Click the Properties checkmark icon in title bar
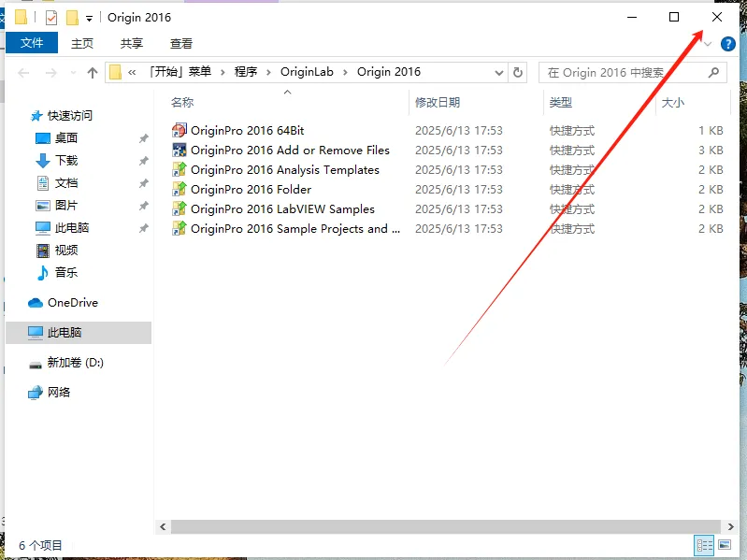747x560 pixels. click(51, 18)
